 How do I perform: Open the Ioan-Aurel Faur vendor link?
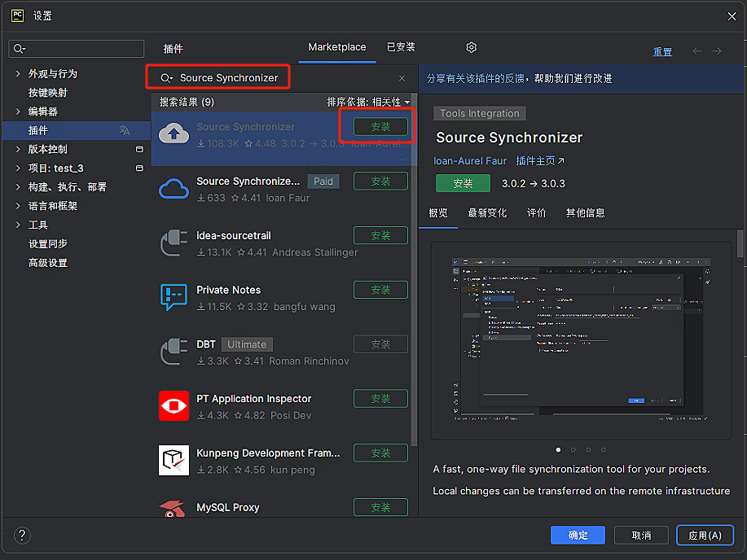coord(470,161)
